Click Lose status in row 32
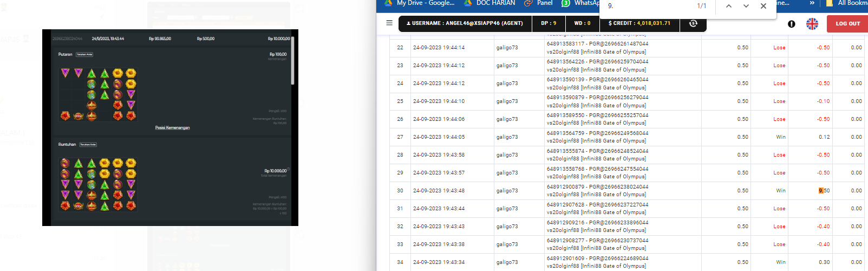This screenshot has height=271, width=868. 779,227
